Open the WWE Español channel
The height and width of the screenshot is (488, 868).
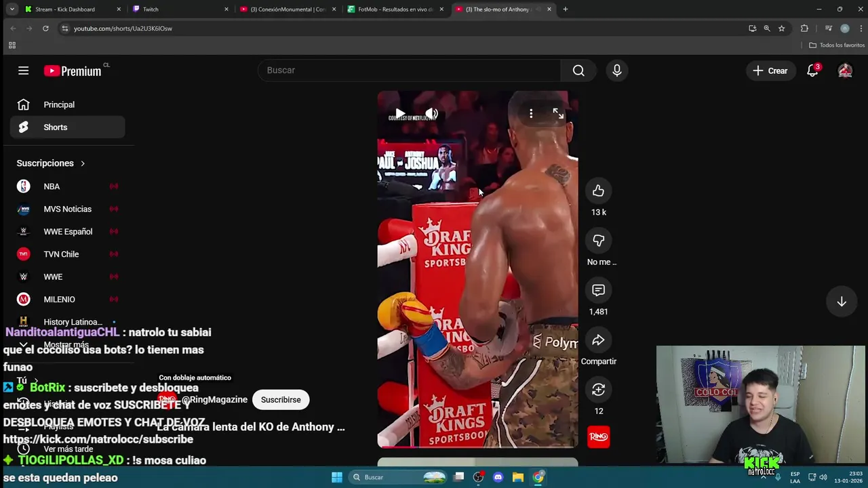pyautogui.click(x=67, y=232)
